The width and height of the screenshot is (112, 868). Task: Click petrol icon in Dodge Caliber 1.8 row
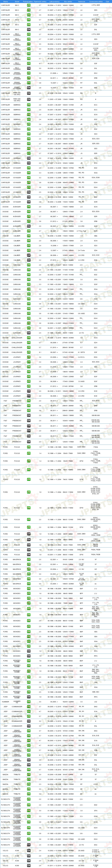tap(29, 236)
